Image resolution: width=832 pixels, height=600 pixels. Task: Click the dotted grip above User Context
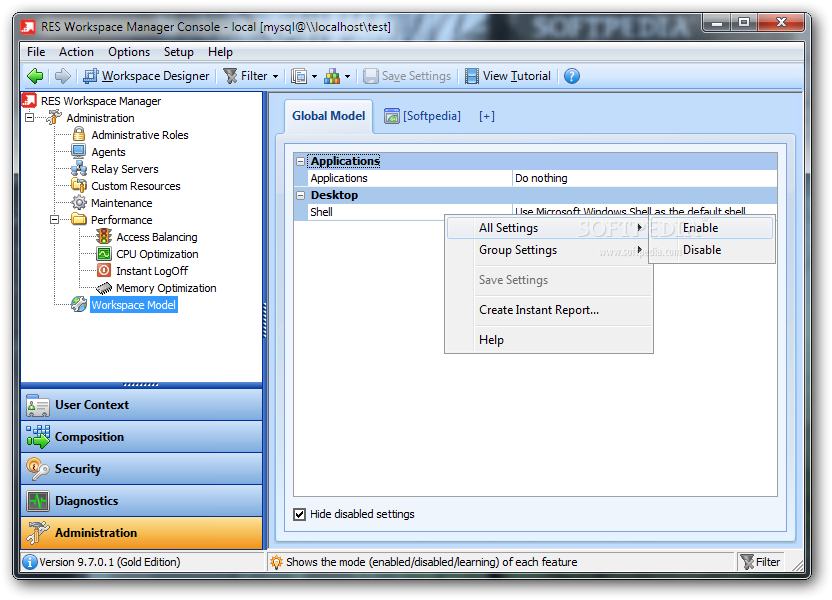pos(141,385)
